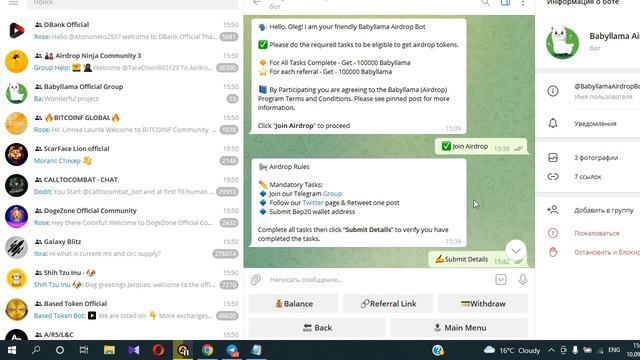
Task: Jump to latest message with down arrow
Action: [x=516, y=250]
